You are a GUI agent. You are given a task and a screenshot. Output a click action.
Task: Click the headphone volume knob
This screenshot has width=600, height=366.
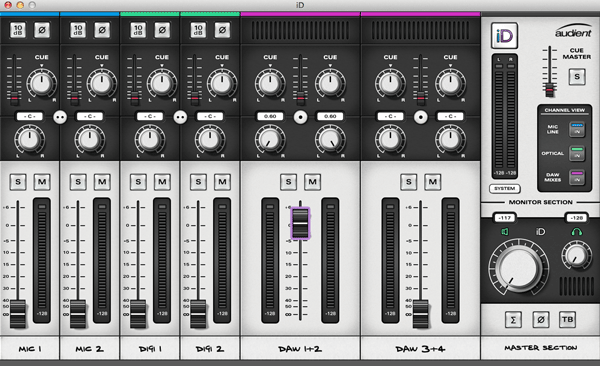click(x=576, y=256)
